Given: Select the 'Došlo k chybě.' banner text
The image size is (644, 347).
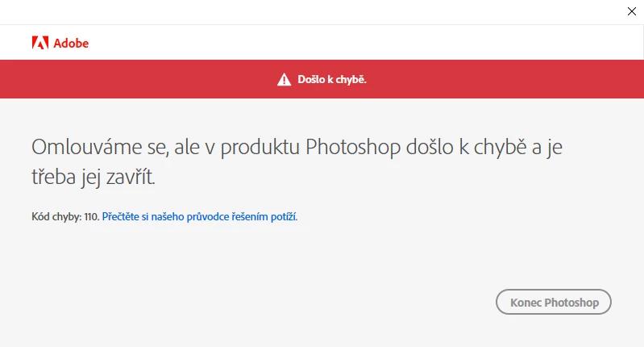Looking at the screenshot, I should (332, 79).
